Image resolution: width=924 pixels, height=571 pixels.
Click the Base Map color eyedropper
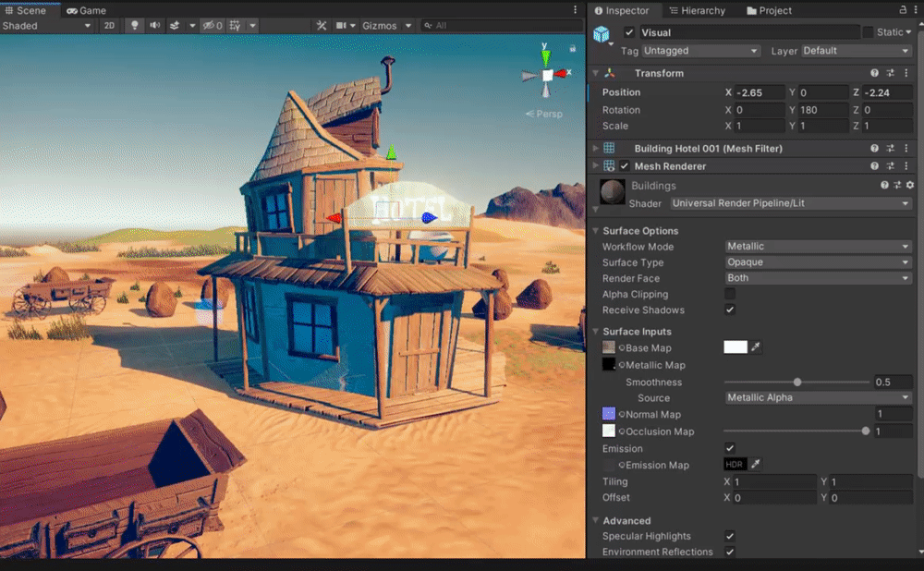(756, 347)
